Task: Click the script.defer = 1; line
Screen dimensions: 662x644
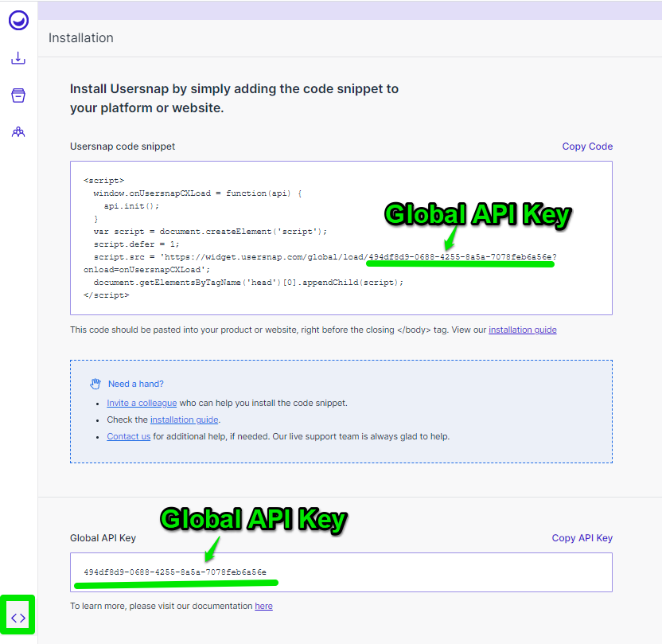Action: click(x=136, y=244)
